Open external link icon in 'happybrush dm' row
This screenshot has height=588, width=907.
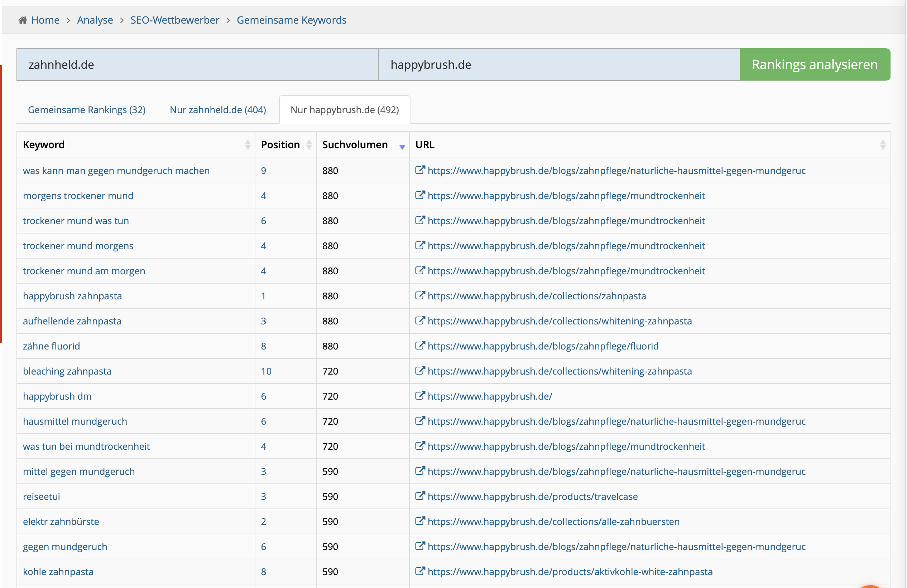click(x=420, y=396)
